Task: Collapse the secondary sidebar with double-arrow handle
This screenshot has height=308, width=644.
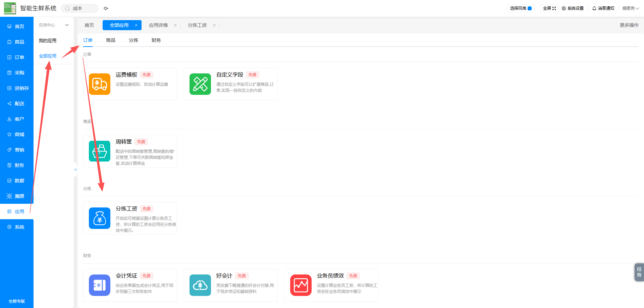Action: 75,170
